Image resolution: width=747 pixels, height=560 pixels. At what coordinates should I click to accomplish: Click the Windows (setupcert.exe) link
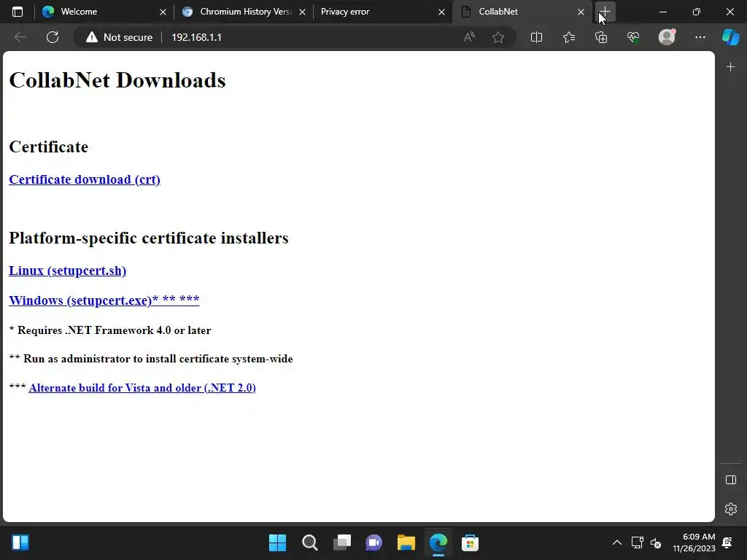[104, 300]
